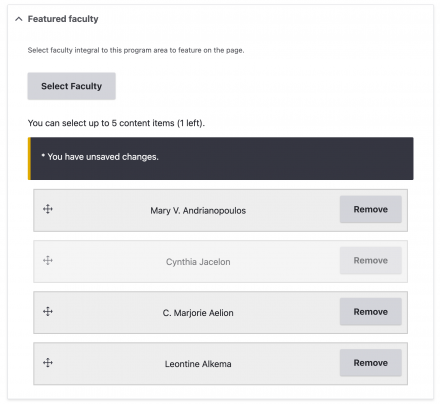Screen dimensions: 440x404
Task: Select the move handle for C. Marjorie Aelion
Action: pyautogui.click(x=48, y=311)
